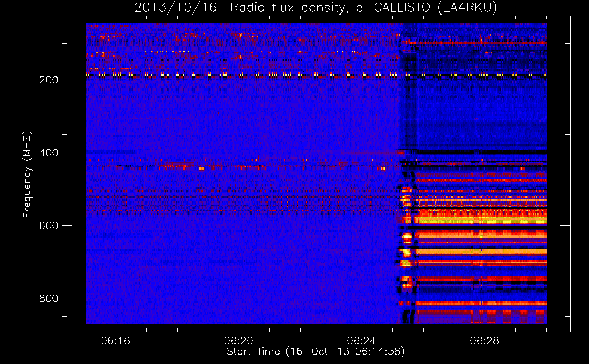Click the '06:16' time tick label

[x=116, y=341]
